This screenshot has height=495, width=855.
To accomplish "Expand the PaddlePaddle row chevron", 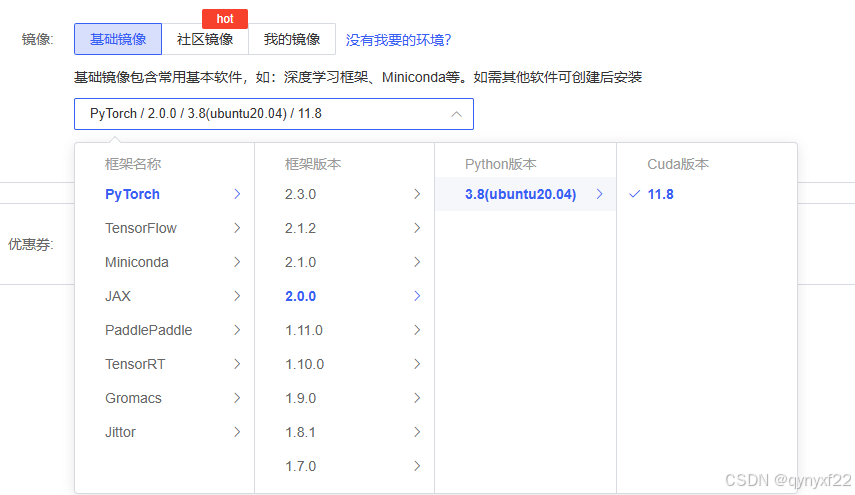I will point(237,330).
